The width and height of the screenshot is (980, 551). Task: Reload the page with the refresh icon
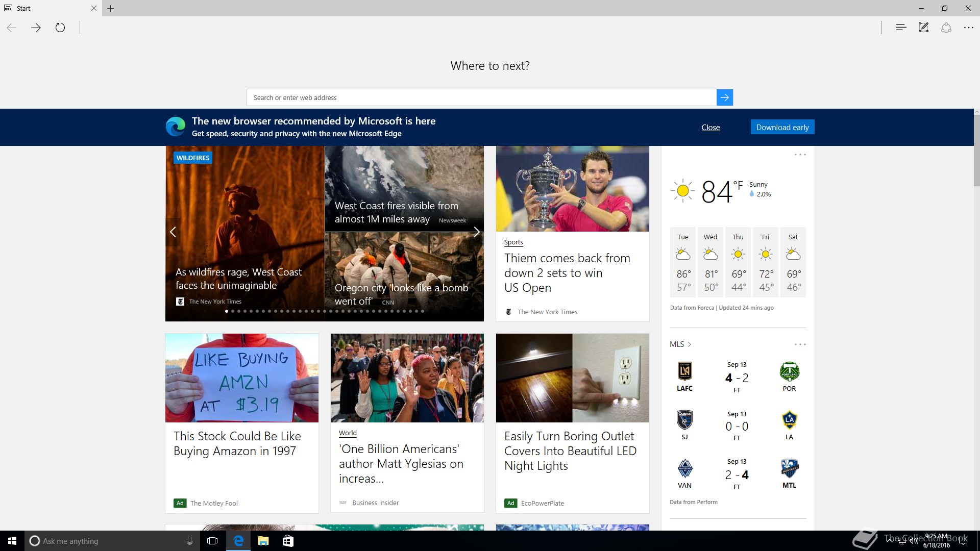60,28
